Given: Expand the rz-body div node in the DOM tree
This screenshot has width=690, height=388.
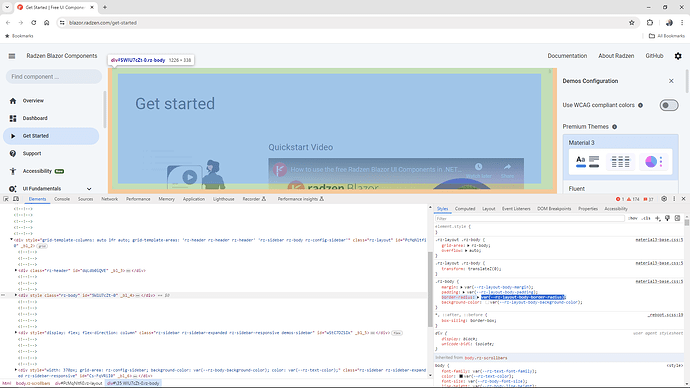Looking at the screenshot, I should (16, 295).
